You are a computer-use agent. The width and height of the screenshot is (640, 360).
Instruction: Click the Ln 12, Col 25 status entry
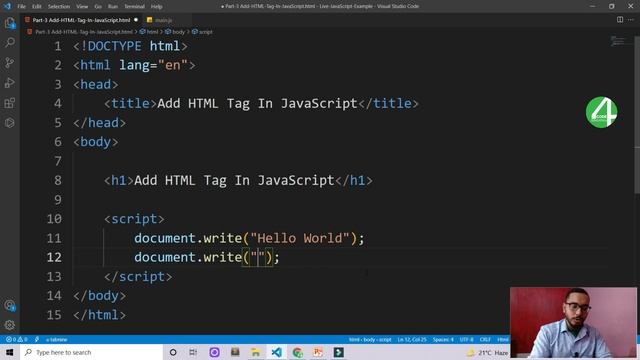(x=412, y=340)
